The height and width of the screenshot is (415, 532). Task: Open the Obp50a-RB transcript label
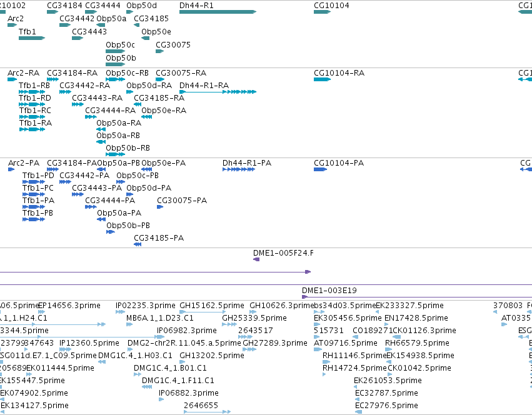118,136
